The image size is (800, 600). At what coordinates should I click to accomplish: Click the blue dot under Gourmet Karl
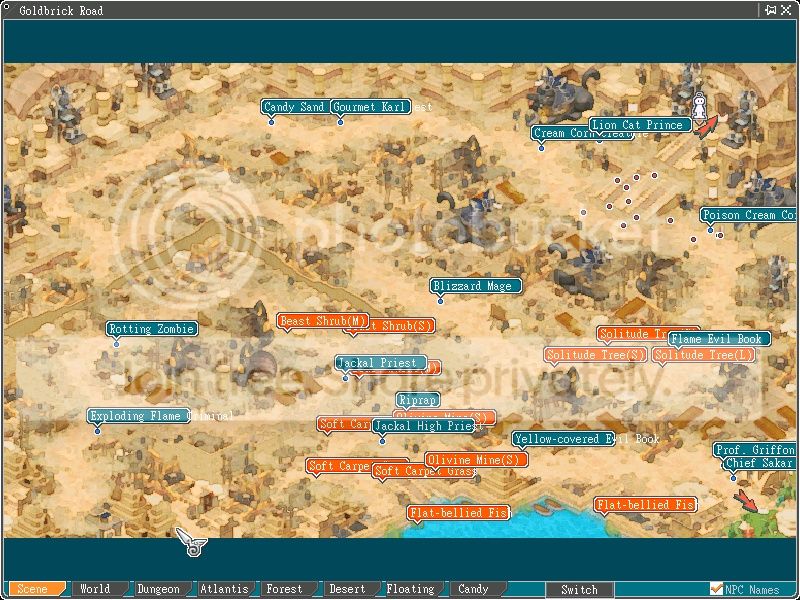[340, 122]
